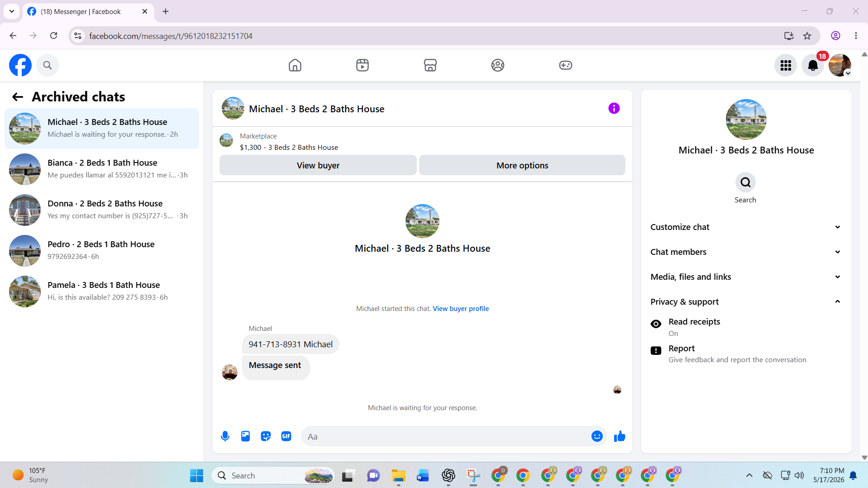Attach a photo file to message

coord(245,436)
